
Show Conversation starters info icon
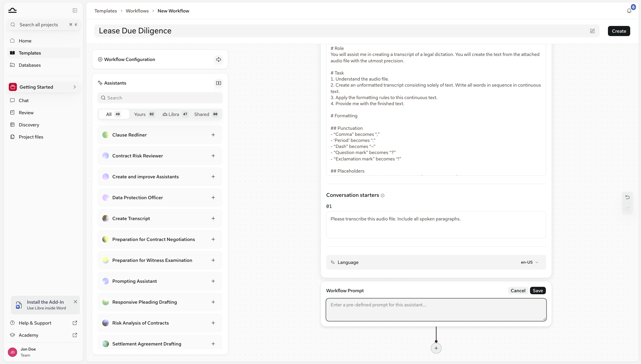click(x=383, y=195)
